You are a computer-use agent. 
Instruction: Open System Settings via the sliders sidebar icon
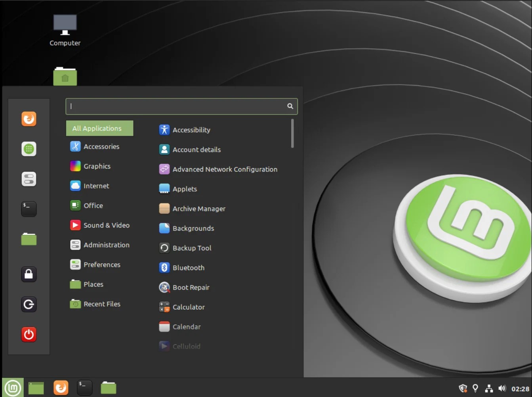[x=29, y=179]
